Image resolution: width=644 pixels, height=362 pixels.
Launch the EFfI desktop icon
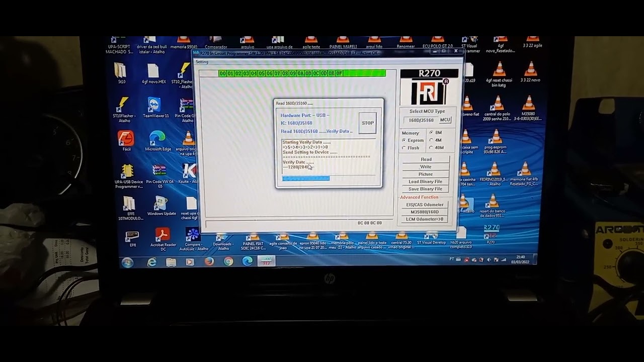tap(132, 235)
